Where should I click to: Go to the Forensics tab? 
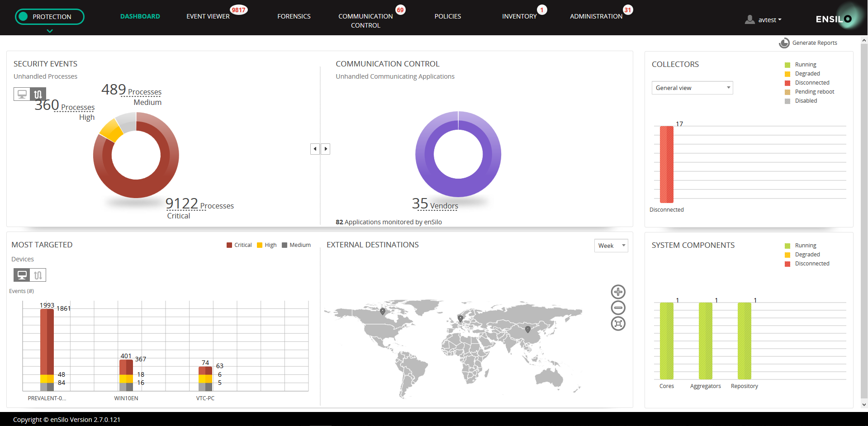tap(294, 16)
